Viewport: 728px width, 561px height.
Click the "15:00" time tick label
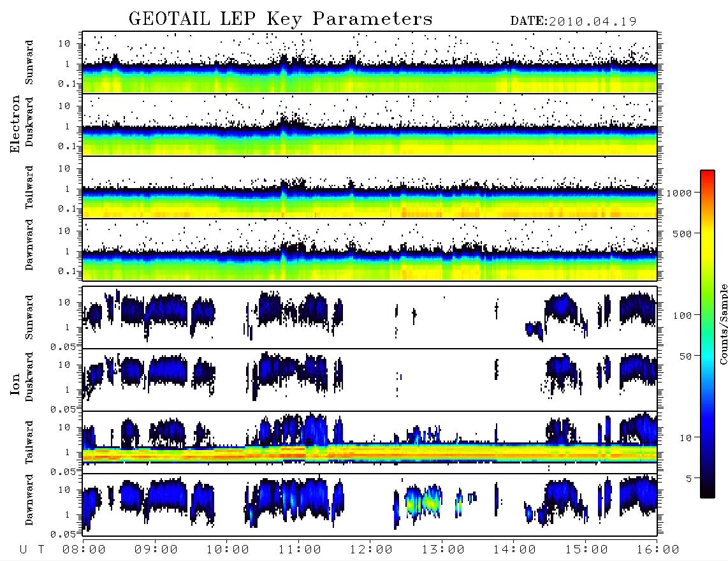(x=586, y=550)
